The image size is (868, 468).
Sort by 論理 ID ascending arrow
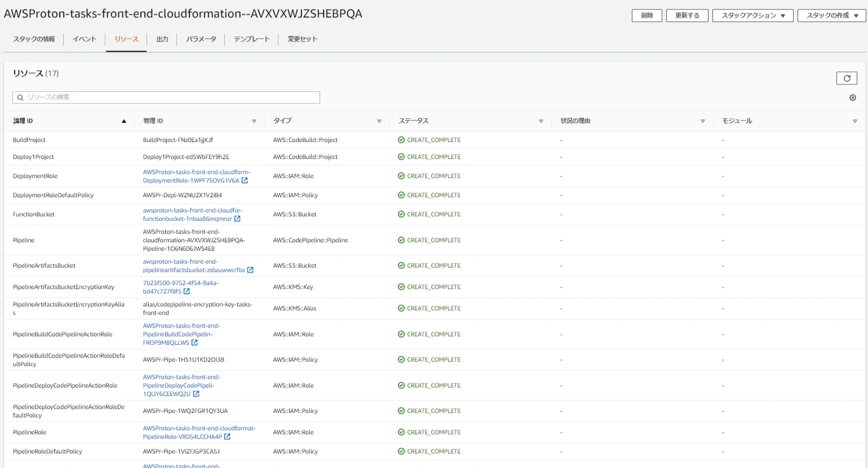tap(124, 121)
